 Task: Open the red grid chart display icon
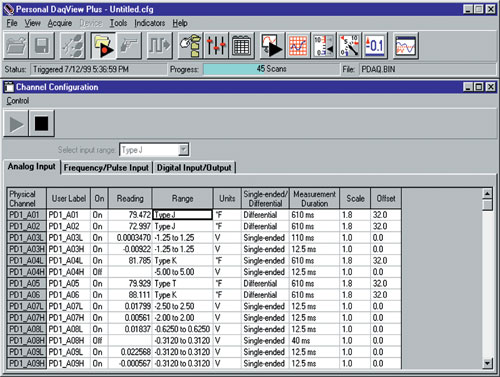(298, 45)
